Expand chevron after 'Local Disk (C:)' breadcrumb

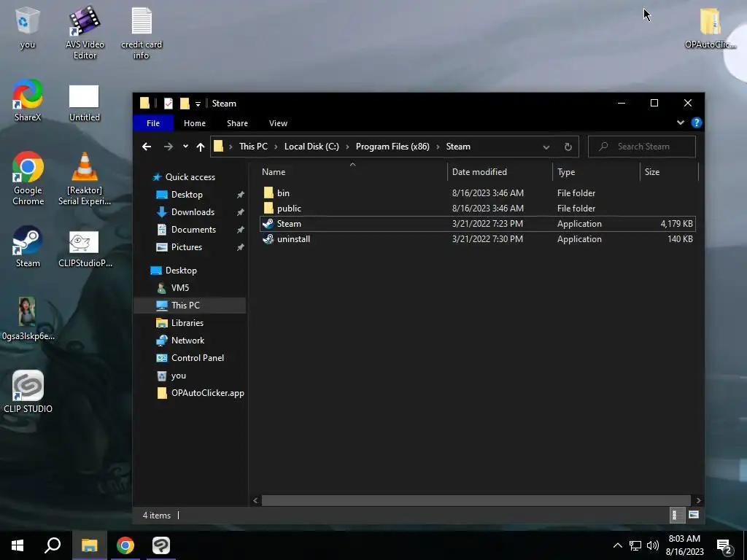pyautogui.click(x=347, y=147)
